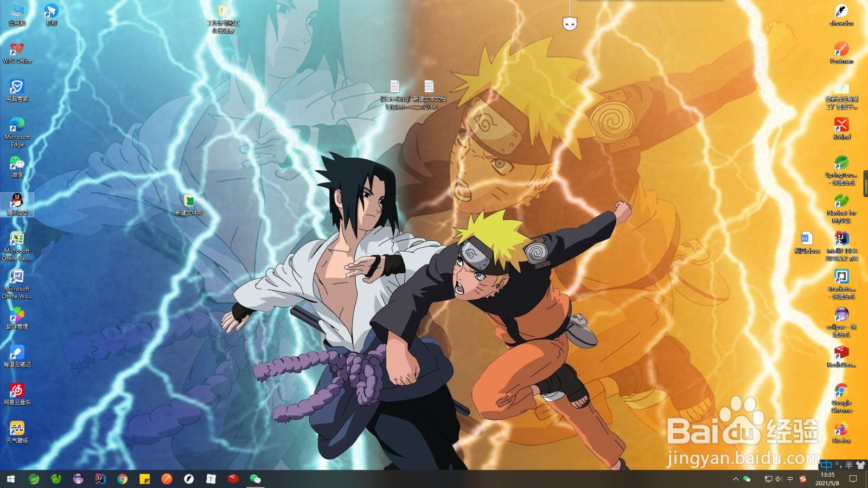Open the SpringToolSuite desktop shortcut

[841, 170]
